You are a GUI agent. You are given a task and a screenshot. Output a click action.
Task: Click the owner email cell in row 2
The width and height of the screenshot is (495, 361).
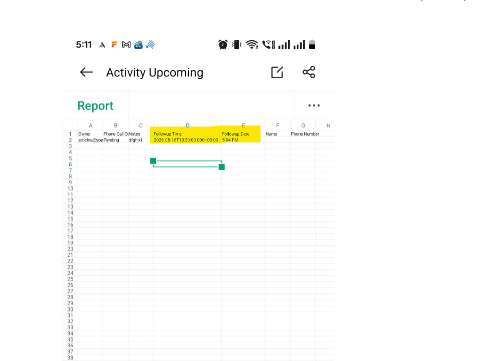coord(90,140)
